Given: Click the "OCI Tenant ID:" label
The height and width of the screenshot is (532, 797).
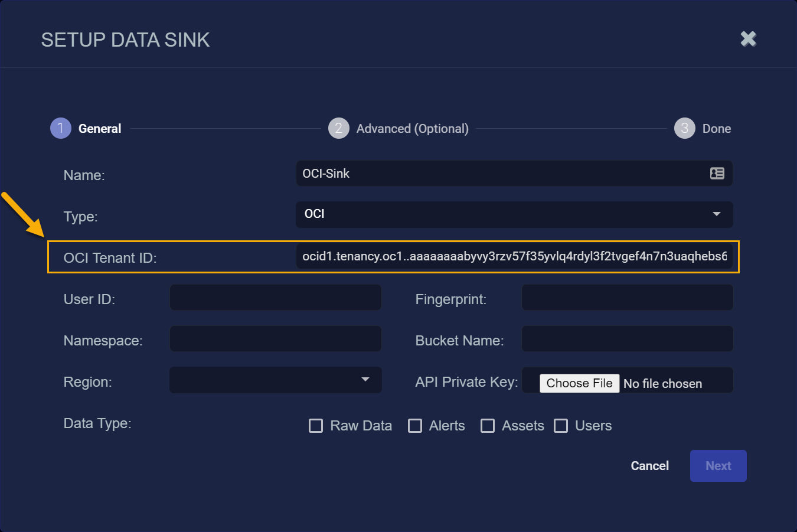Looking at the screenshot, I should tap(110, 258).
